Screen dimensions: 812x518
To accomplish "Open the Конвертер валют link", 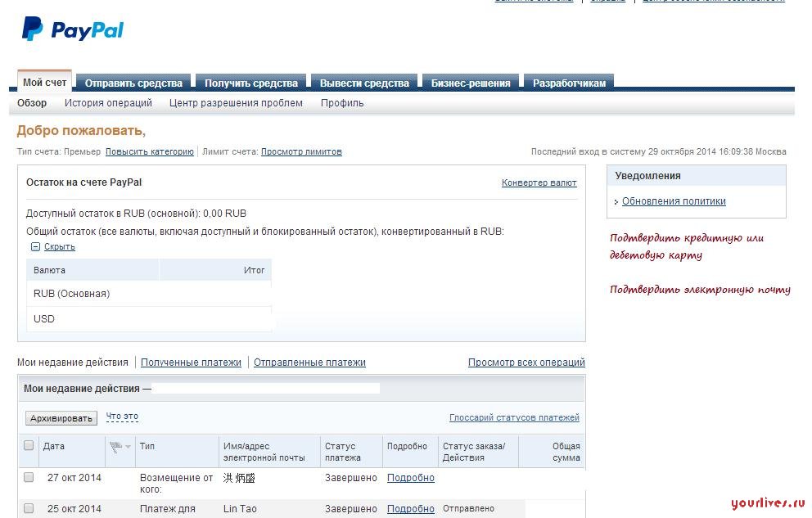I will [x=539, y=182].
